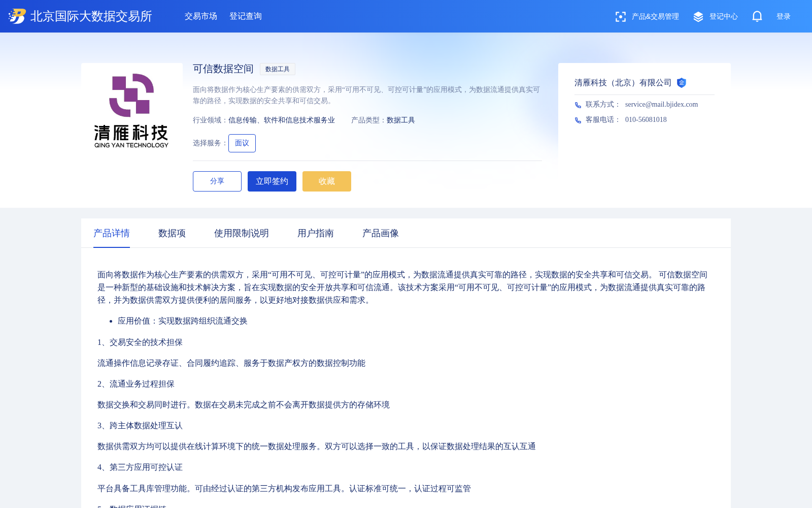This screenshot has width=812, height=508.
Task: Click line 平台具备工具库管理功能
Action: (284, 489)
